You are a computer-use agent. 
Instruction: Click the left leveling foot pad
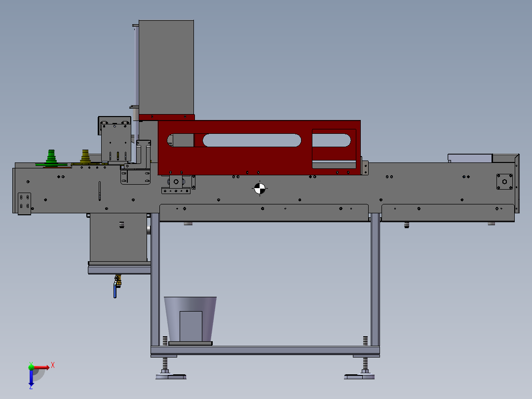click(171, 376)
